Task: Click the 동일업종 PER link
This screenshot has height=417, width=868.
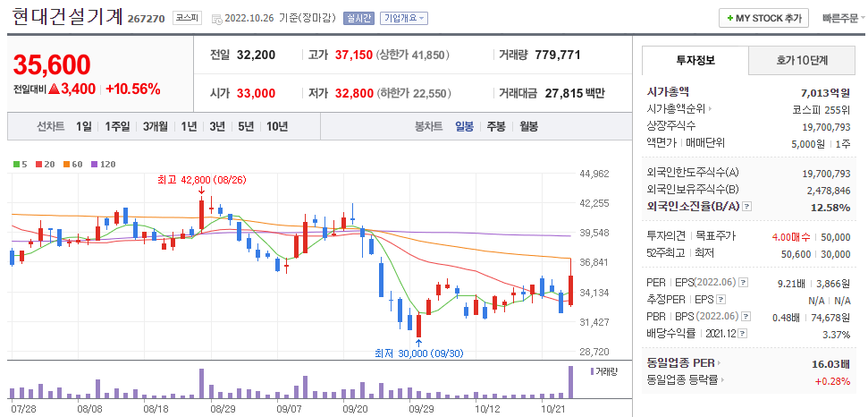Action: (681, 363)
